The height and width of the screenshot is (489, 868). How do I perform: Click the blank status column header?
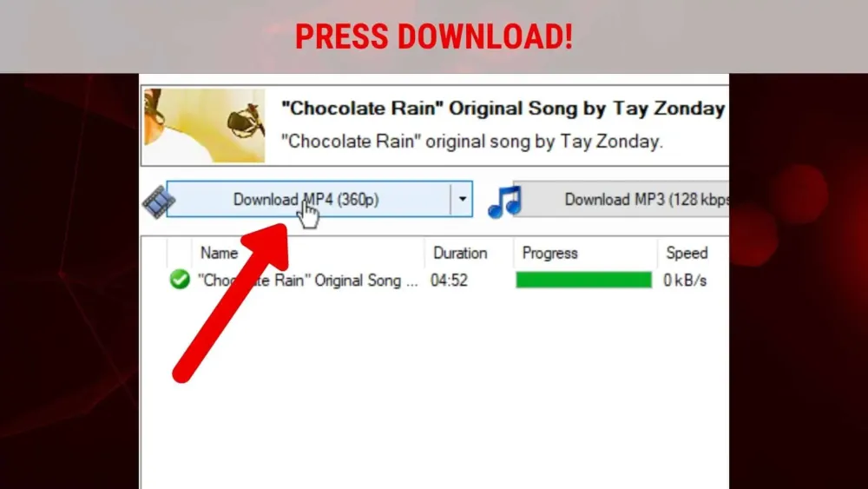pos(179,253)
